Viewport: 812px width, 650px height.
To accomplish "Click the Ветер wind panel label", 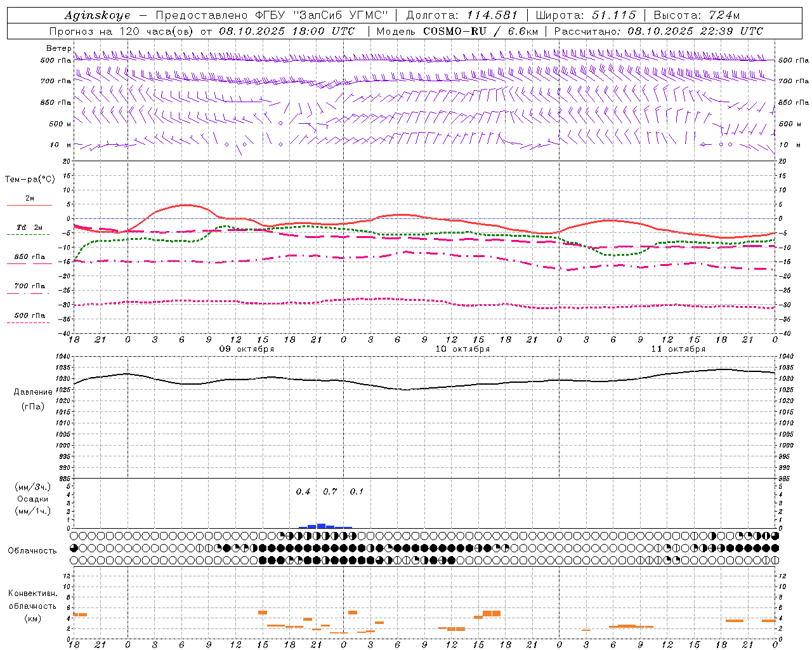I will (x=59, y=48).
